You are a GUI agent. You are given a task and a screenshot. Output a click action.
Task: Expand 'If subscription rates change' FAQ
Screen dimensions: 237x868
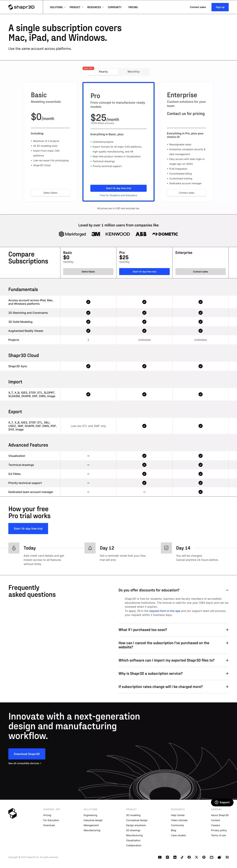coord(173,686)
